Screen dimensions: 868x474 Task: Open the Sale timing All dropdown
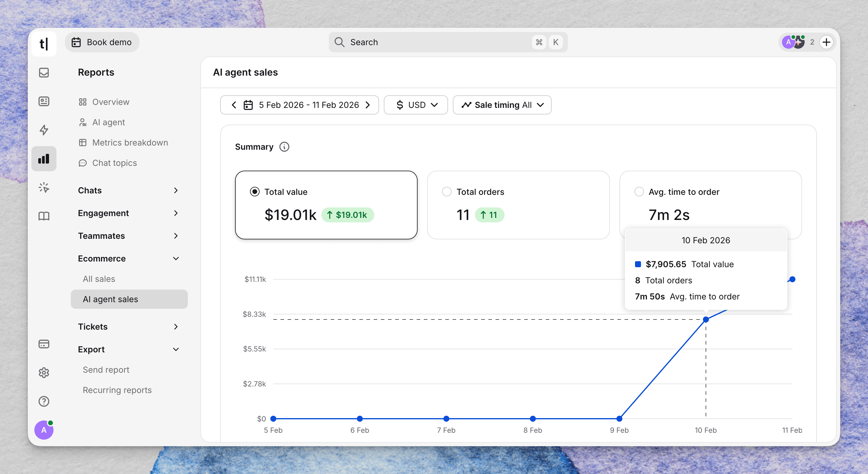(502, 105)
